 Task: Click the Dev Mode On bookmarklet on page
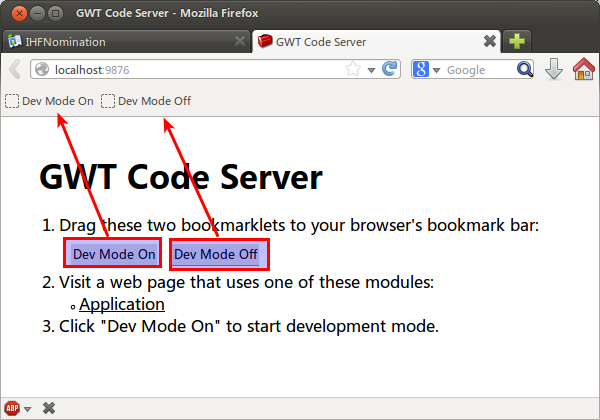[x=112, y=253]
